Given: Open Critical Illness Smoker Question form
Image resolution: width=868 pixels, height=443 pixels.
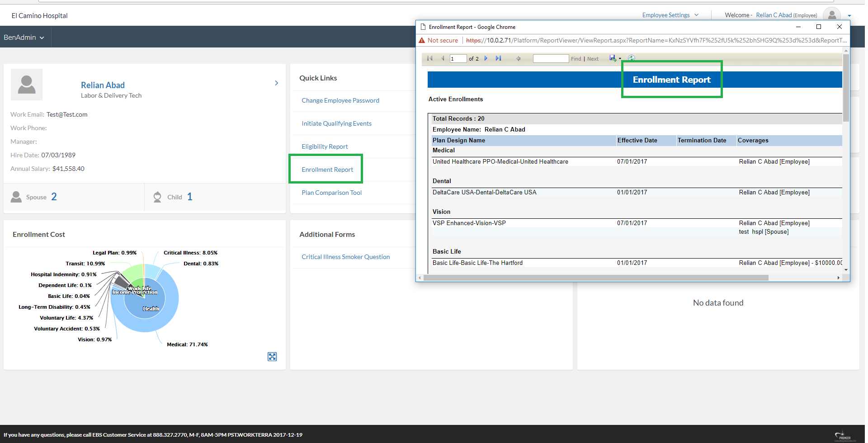Looking at the screenshot, I should pyautogui.click(x=345, y=257).
